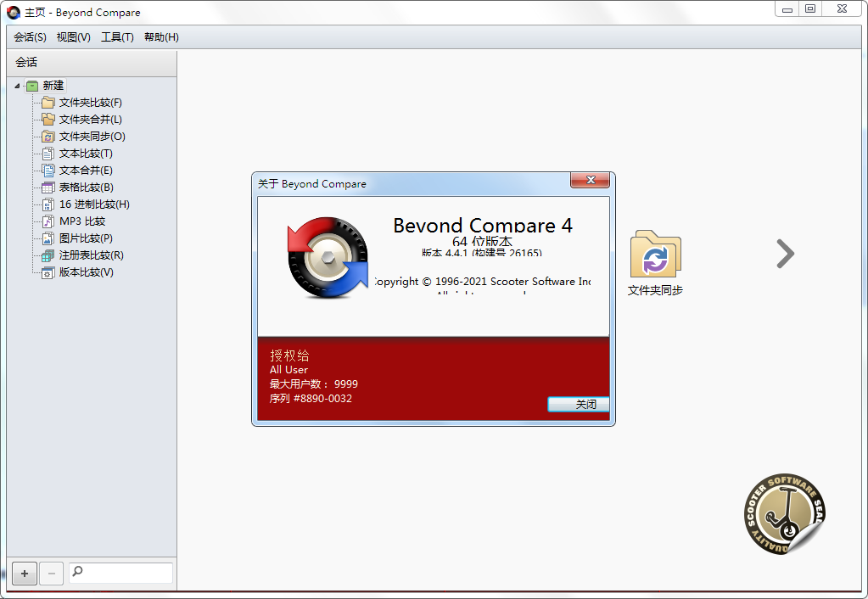Viewport: 868px width, 599px height.
Task: Click the magnifier search icon
Action: point(78,571)
